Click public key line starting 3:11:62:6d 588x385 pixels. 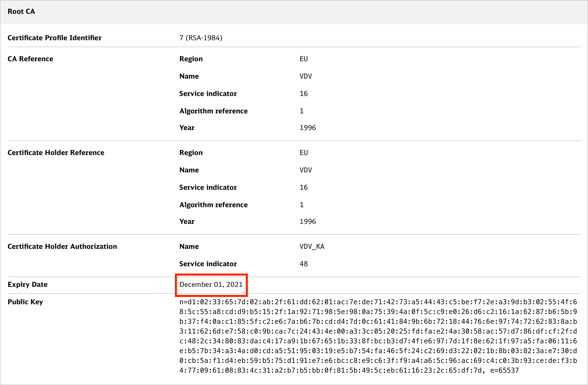tap(378, 331)
